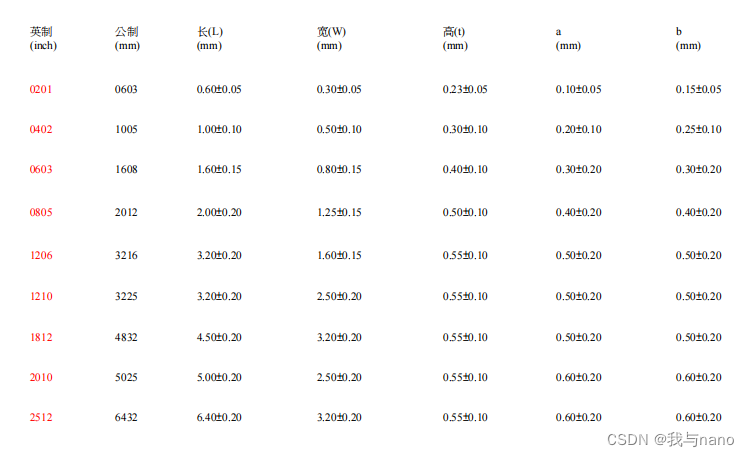Click the red 0201 inch size code
The width and height of the screenshot is (749, 457).
pos(41,90)
